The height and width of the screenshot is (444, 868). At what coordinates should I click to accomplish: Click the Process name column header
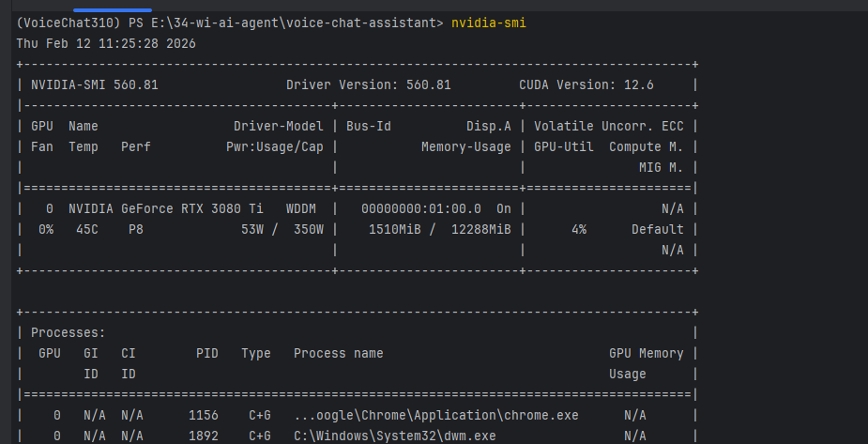click(338, 354)
